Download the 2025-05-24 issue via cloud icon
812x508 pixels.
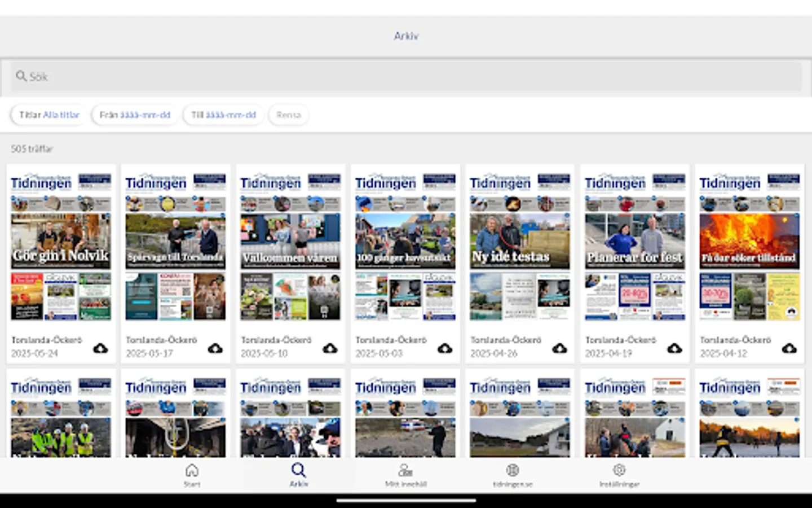[x=100, y=348]
